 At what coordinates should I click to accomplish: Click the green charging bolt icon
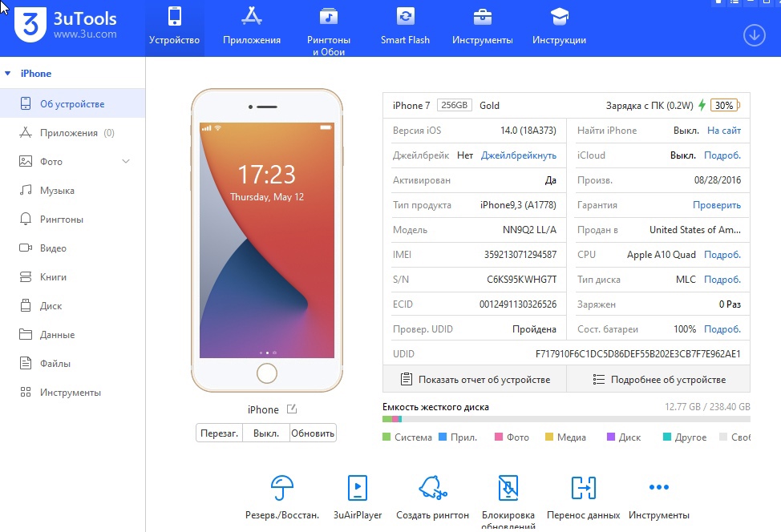[x=702, y=105]
